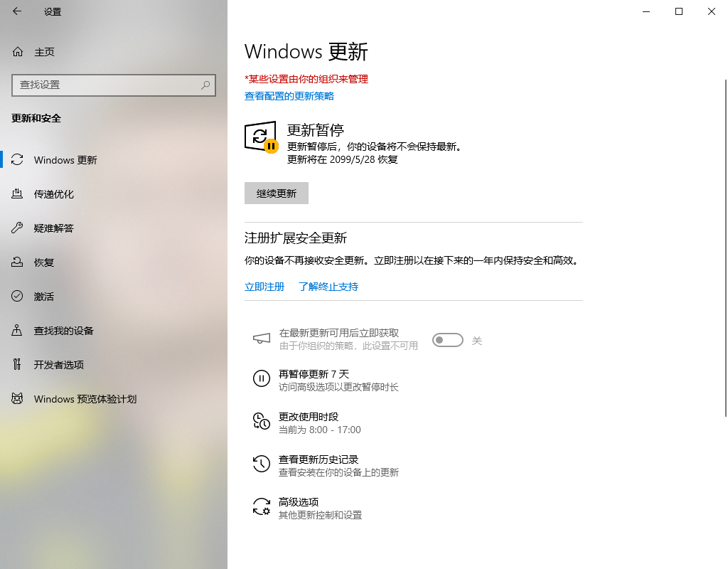Open 查看配置的更新策略 link
Screen dimensions: 728x569
[289, 96]
